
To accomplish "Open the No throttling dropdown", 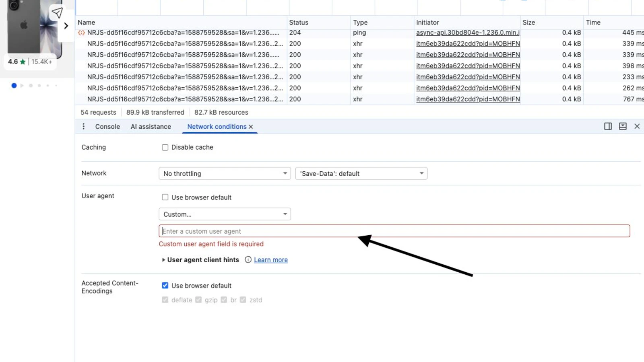I will tap(225, 173).
